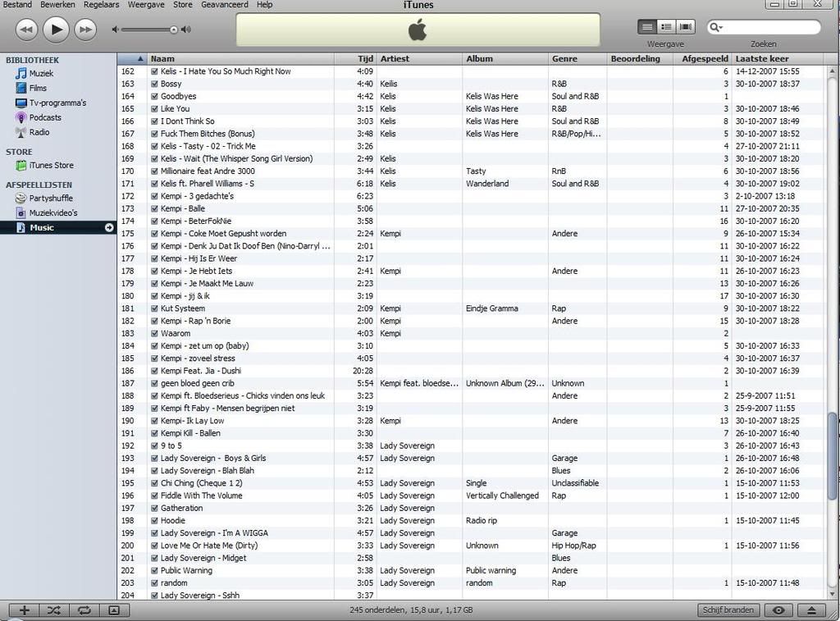Sort songs by Artiest column

[419, 59]
